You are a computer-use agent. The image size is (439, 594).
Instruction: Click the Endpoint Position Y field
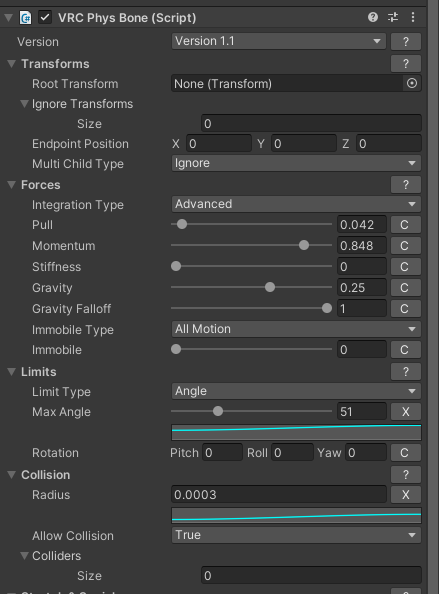(304, 144)
